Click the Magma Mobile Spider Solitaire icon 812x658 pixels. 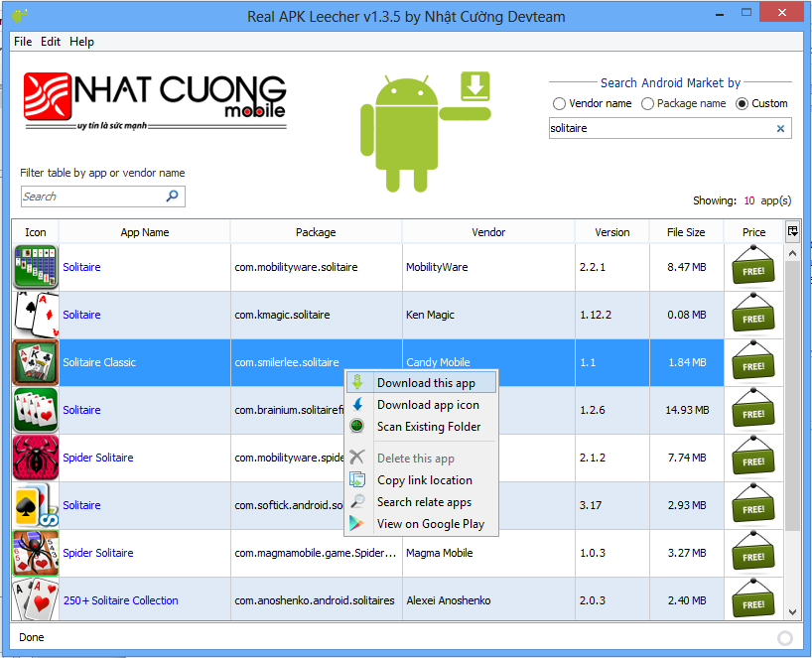[35, 553]
